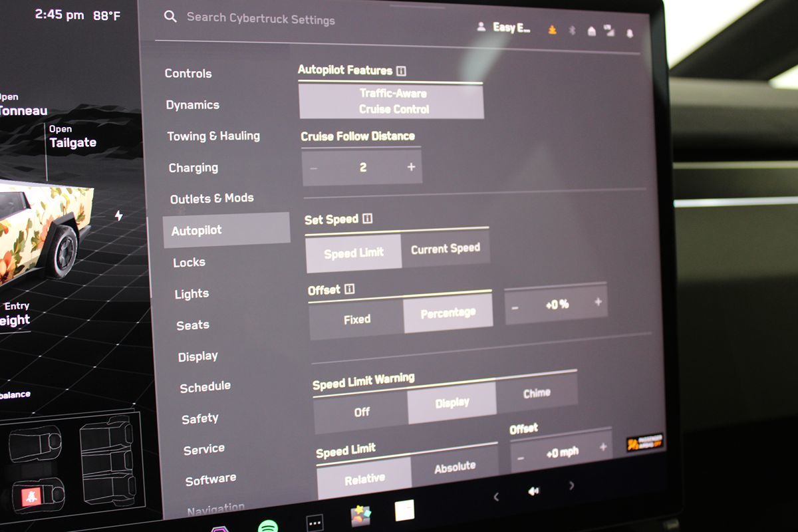
Task: Open the three-dots app launcher
Action: point(315,521)
